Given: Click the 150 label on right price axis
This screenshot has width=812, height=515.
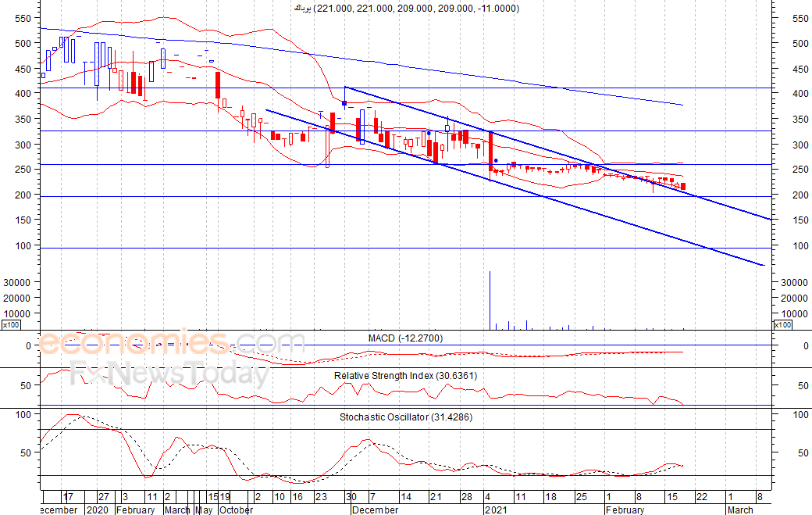Looking at the screenshot, I should 800,220.
